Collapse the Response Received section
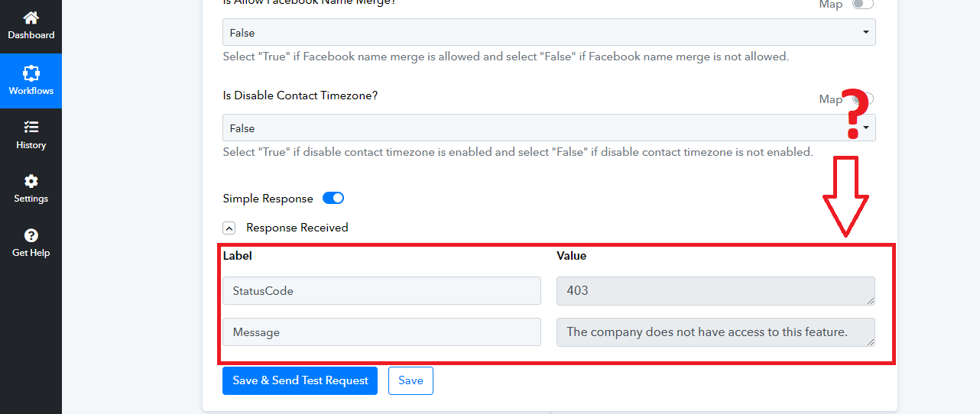980x414 pixels. (x=229, y=228)
